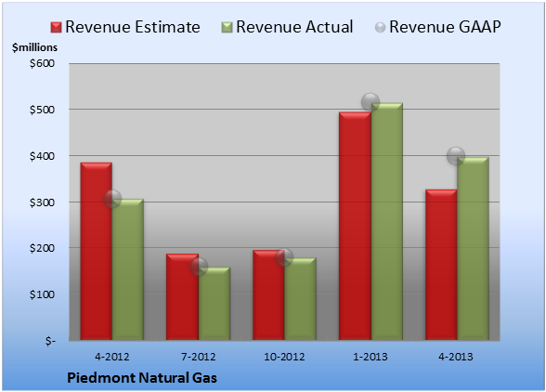This screenshot has width=546, height=392.
Task: Select the green actual bar for 7-2012
Action: point(214,304)
